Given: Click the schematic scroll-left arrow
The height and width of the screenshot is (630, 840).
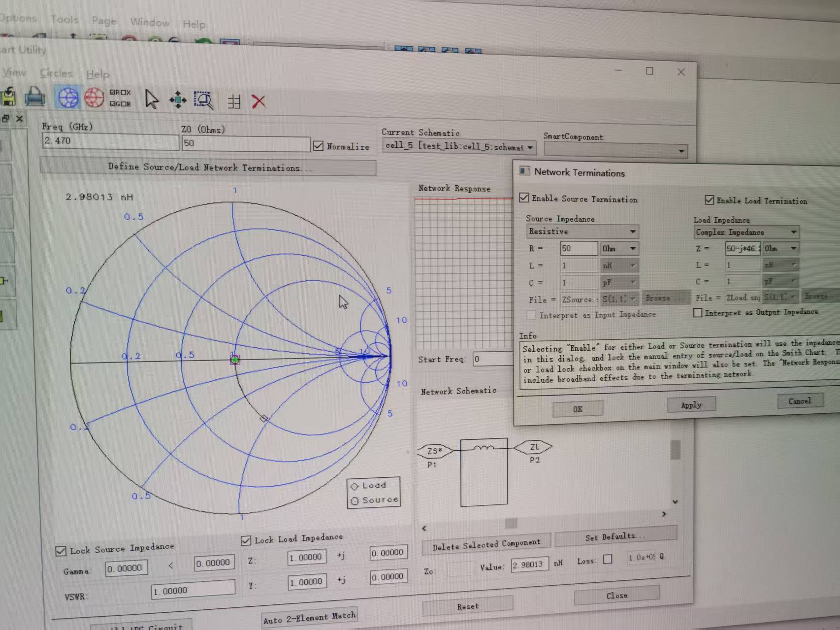Looking at the screenshot, I should pos(424,528).
